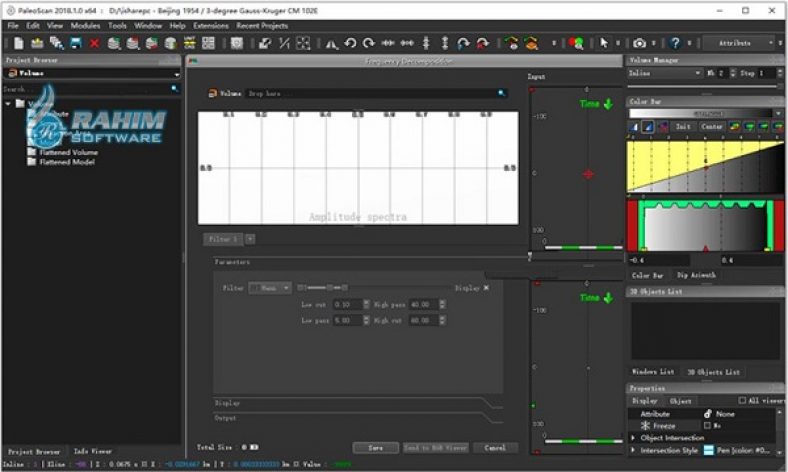
Task: Click the red triangle marker on color histogram
Action: coord(706,248)
